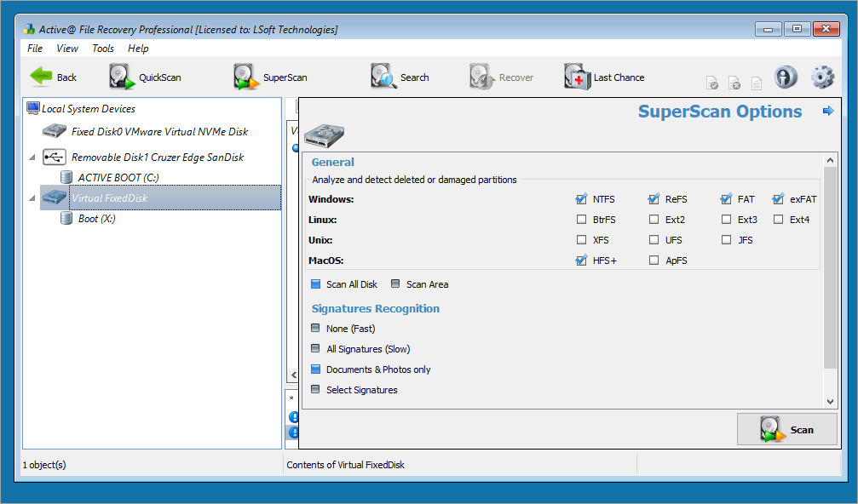Click the General section heading
Screen dimensions: 858x504
point(332,162)
